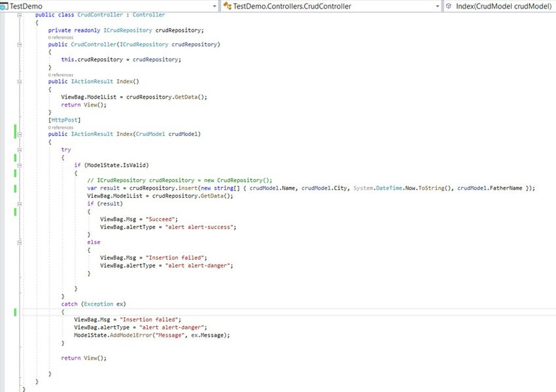Collapse the CrudController constructor outlining region
This screenshot has height=392, width=556.
[x=20, y=45]
